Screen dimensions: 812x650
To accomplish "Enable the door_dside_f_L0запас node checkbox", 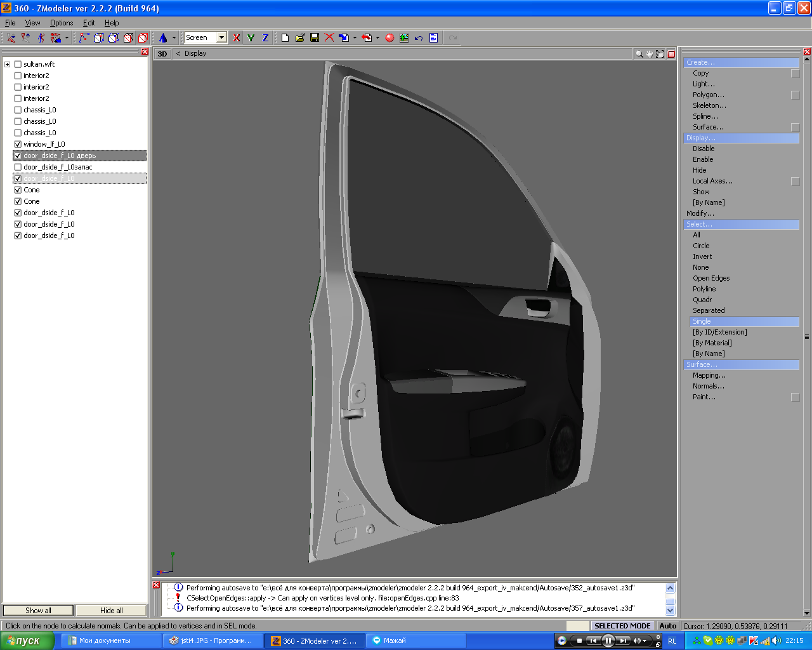I will tap(18, 167).
